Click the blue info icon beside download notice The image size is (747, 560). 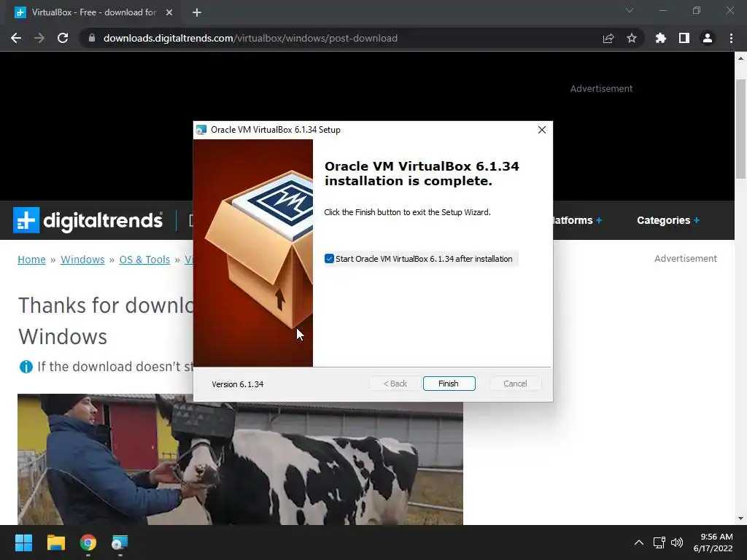pyautogui.click(x=26, y=367)
